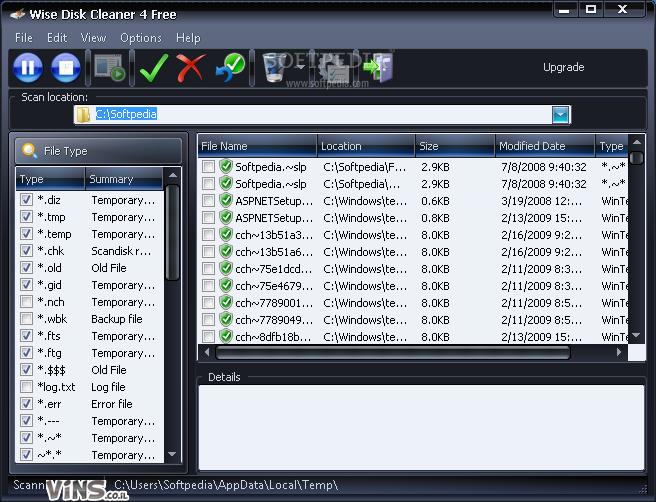This screenshot has height=502, width=656.
Task: Pause the scan with the blue pause button
Action: (28, 67)
